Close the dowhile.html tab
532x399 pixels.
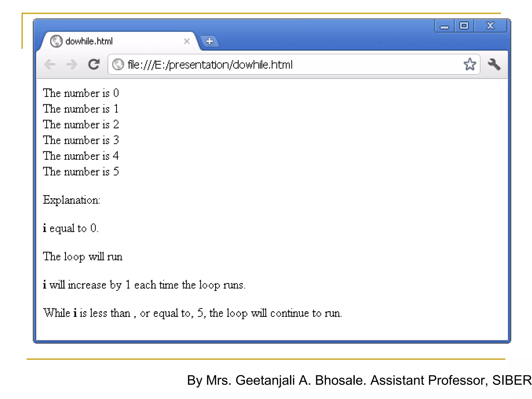[187, 41]
